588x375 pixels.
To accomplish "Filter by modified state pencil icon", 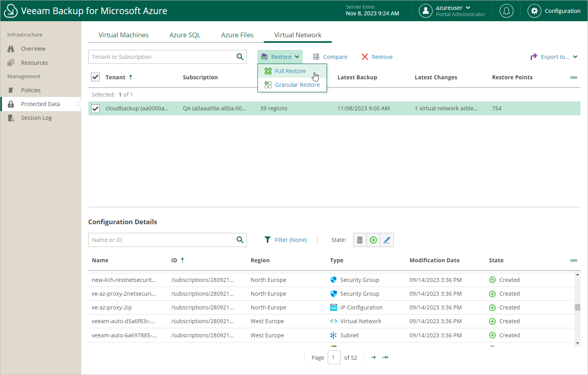I will pos(387,240).
